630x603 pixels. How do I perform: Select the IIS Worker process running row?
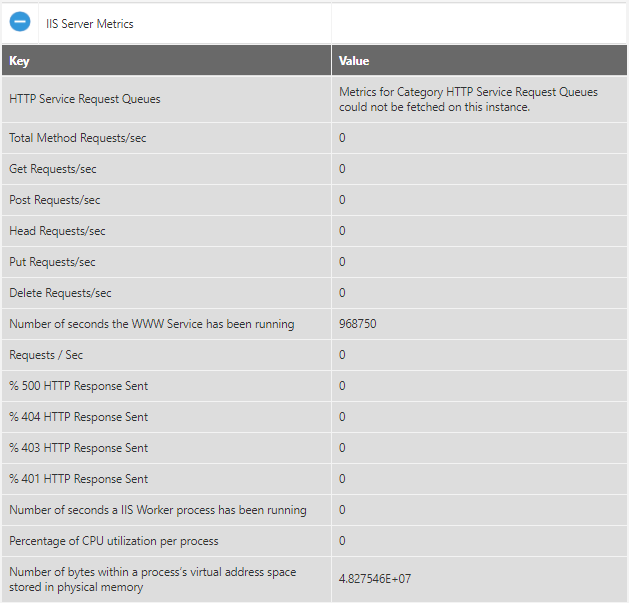tap(158, 510)
